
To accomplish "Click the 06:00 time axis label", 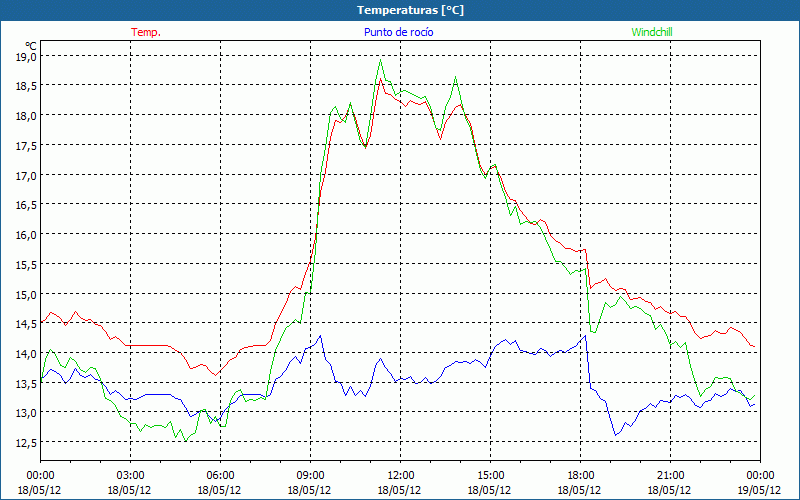I will (x=220, y=476).
